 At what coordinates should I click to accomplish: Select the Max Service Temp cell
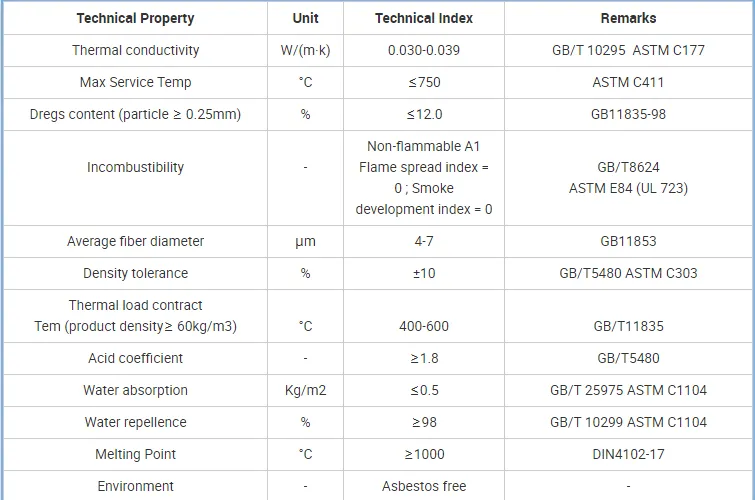pos(135,82)
